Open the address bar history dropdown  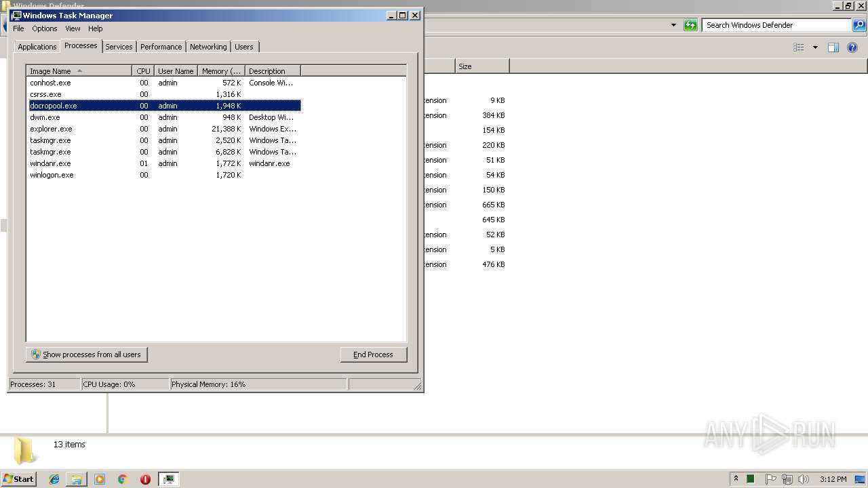click(x=673, y=25)
